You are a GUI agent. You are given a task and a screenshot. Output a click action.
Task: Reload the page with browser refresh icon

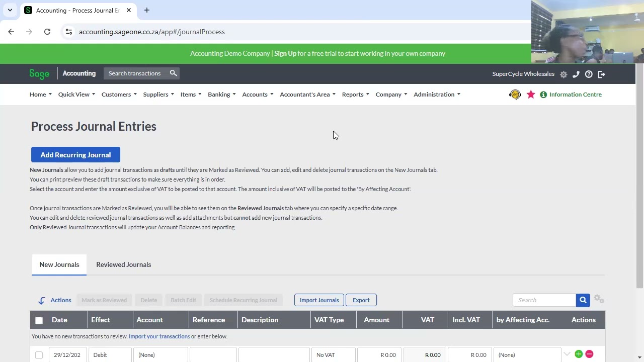pyautogui.click(x=47, y=32)
